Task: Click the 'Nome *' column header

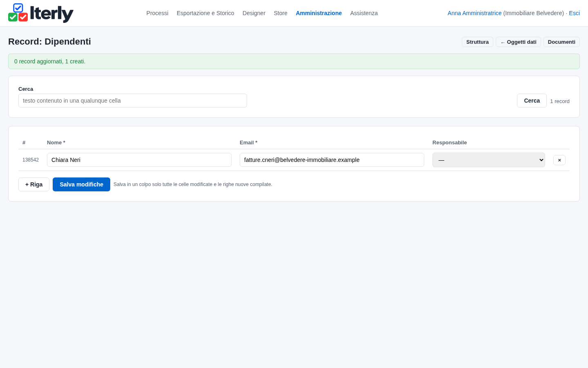Action: [x=56, y=143]
